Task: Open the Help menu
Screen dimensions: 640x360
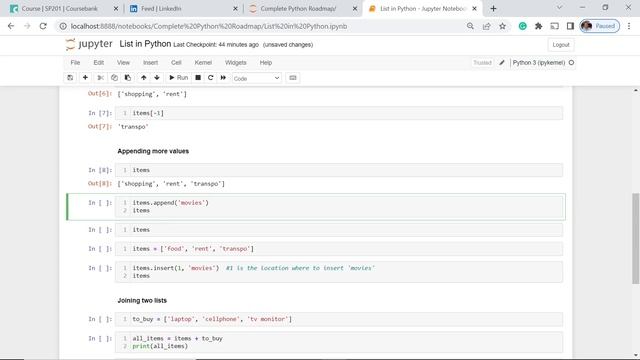Action: pos(266,62)
